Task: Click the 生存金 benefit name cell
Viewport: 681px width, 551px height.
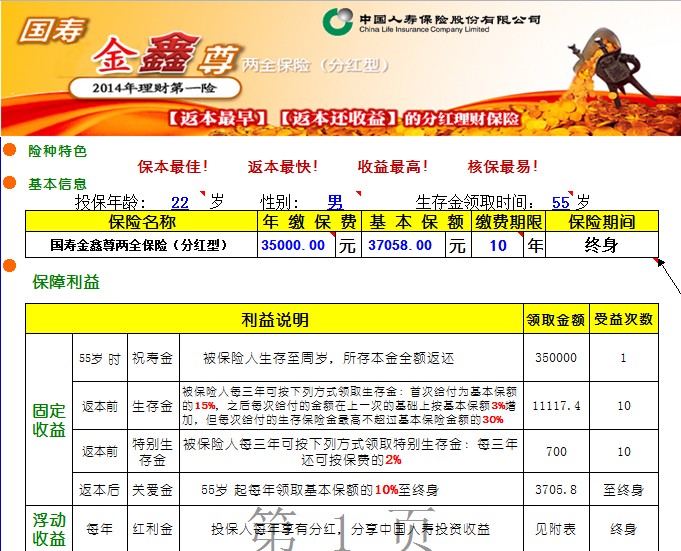Action: (x=153, y=406)
